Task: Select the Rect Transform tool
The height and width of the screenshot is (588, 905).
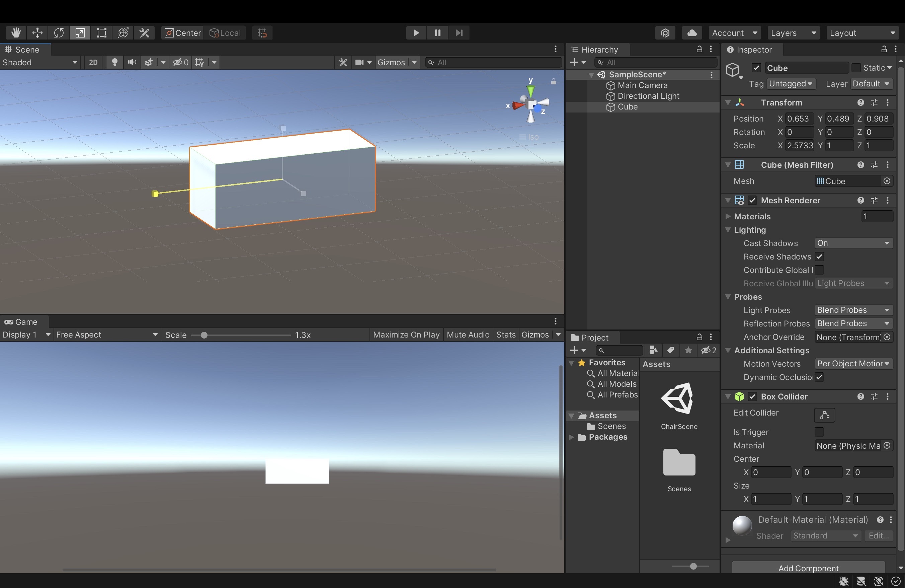Action: pos(101,33)
